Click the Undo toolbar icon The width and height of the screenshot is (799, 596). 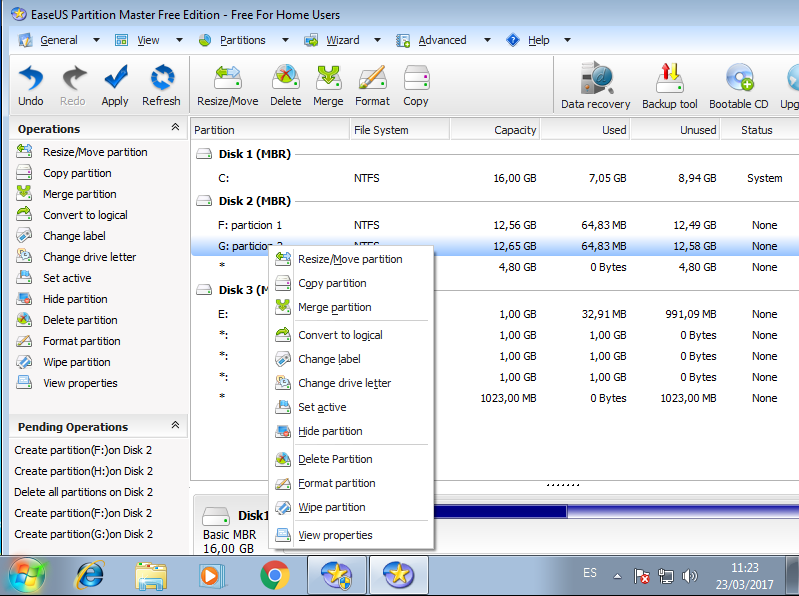coord(31,85)
